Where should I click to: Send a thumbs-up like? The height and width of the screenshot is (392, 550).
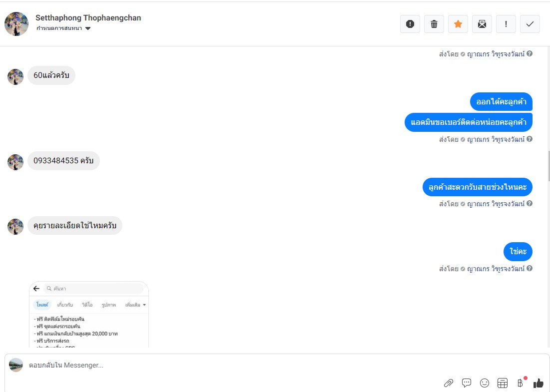click(x=538, y=383)
